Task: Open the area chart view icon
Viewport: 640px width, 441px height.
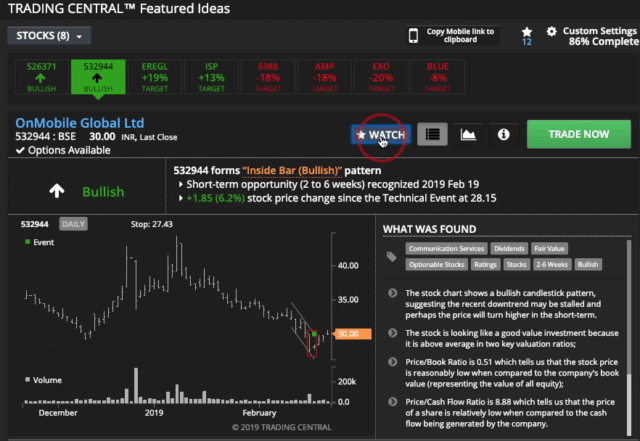Action: 468,134
